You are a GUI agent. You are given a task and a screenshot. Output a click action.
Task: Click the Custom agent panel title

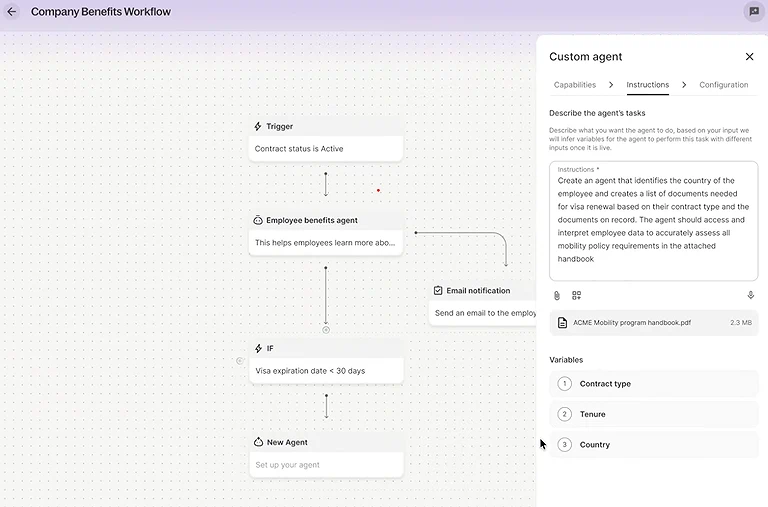click(585, 57)
